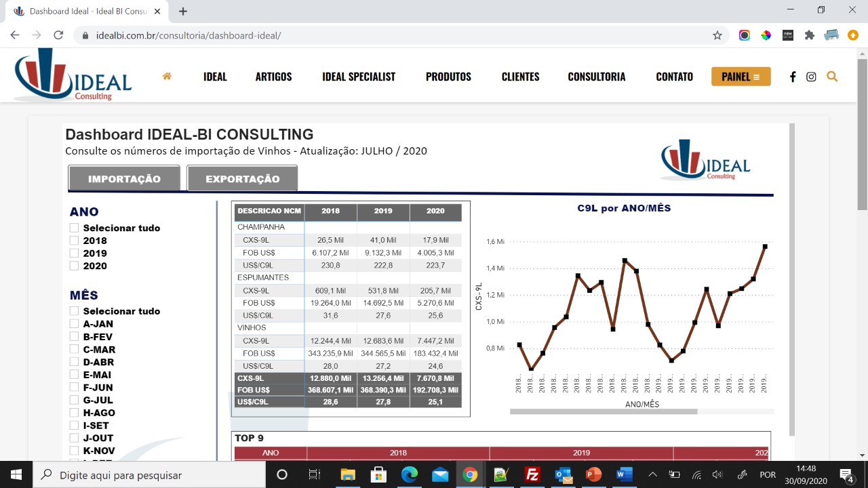Image resolution: width=868 pixels, height=488 pixels.
Task: Click the 2019 column header in table
Action: pyautogui.click(x=383, y=211)
